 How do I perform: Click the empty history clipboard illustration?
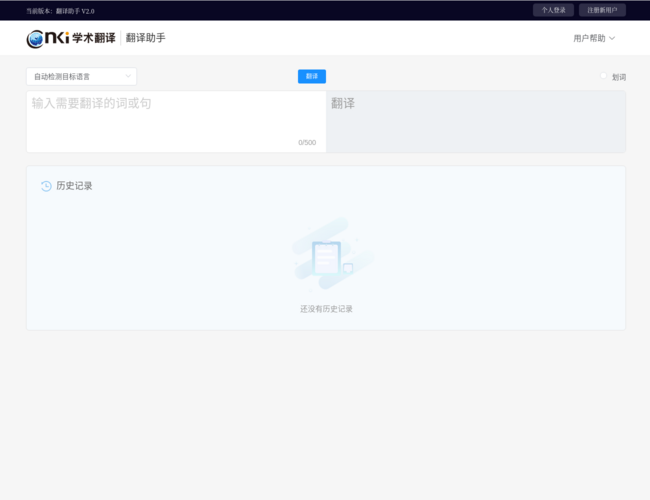pyautogui.click(x=333, y=254)
